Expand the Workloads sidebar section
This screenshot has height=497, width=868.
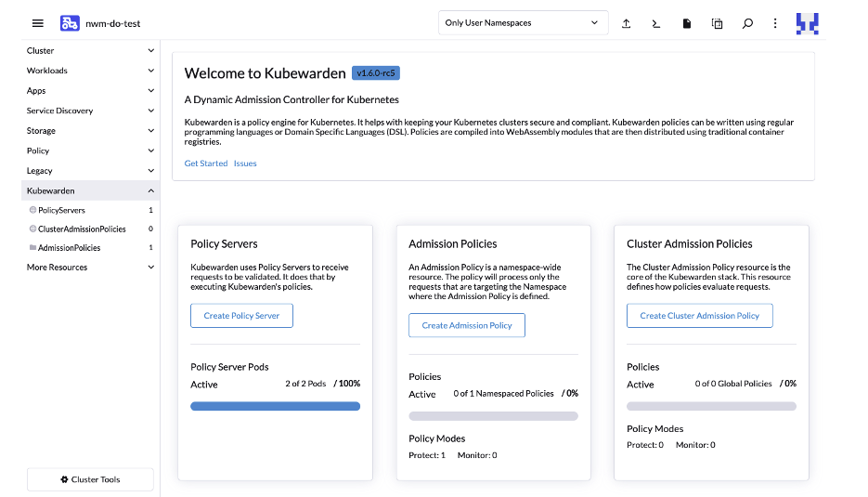click(x=90, y=71)
